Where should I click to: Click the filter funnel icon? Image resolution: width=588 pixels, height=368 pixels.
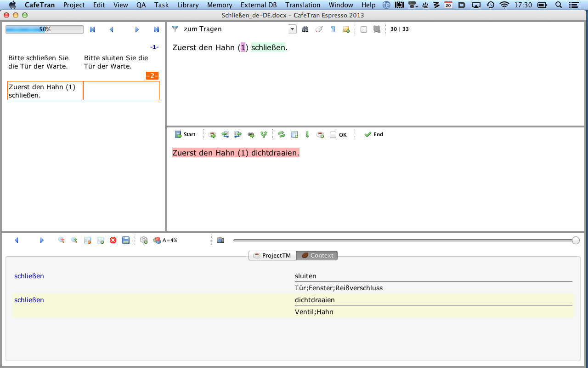point(175,29)
